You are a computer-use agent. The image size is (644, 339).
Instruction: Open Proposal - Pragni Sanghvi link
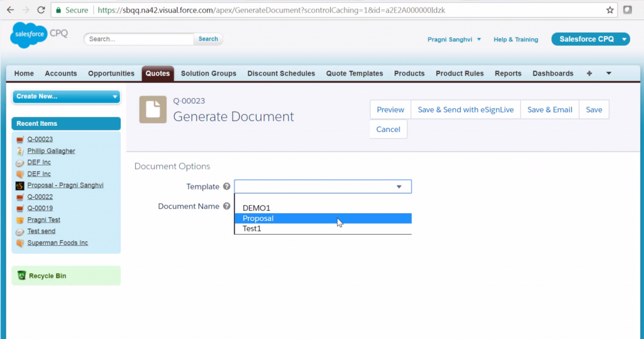(65, 186)
